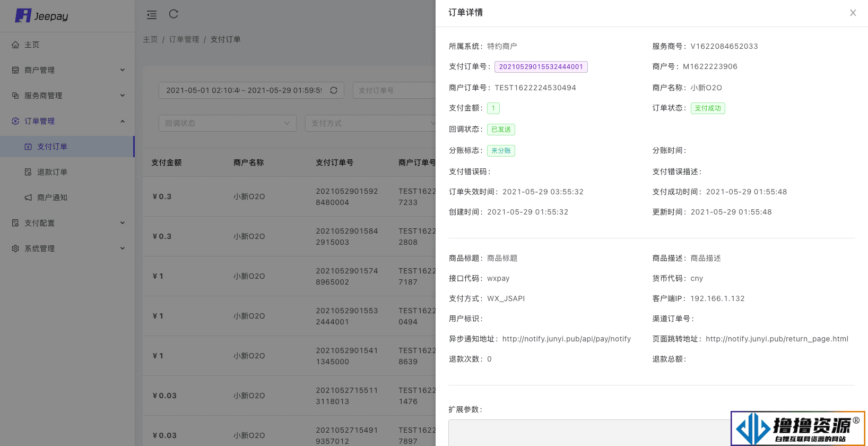Click the 支付订单 icon
Image resolution: width=868 pixels, height=446 pixels.
(x=28, y=147)
